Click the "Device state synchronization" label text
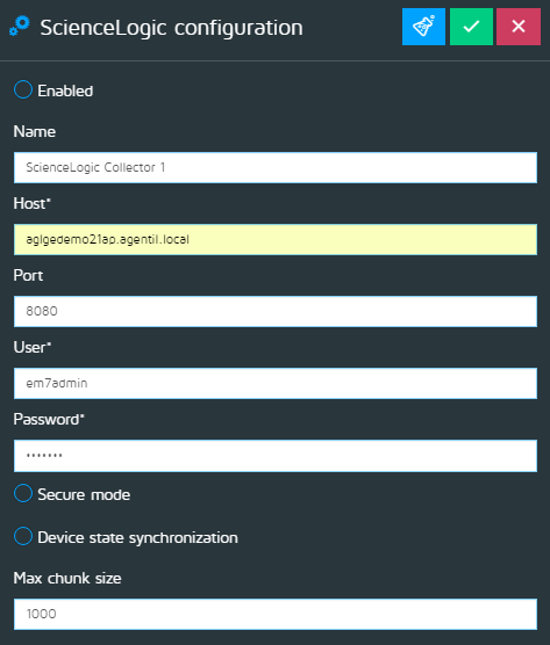 click(x=138, y=538)
